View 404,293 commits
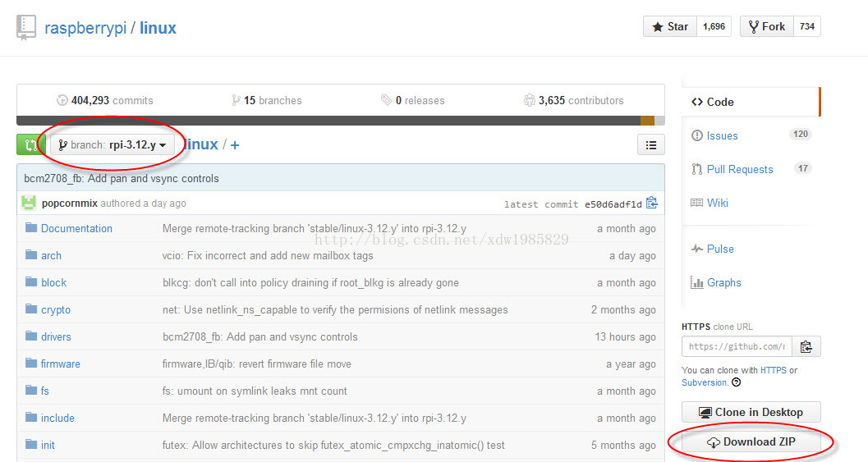 tap(104, 101)
